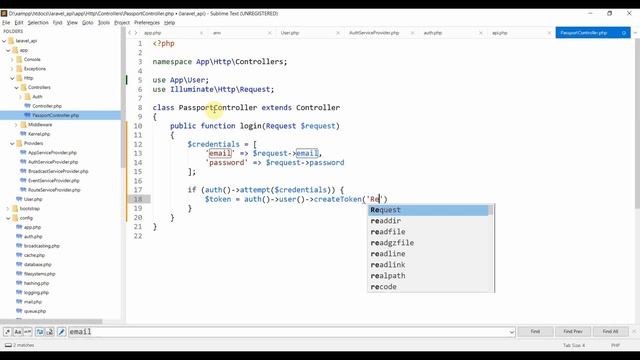Open the File menu
This screenshot has height=360, width=640.
[x=6, y=22]
